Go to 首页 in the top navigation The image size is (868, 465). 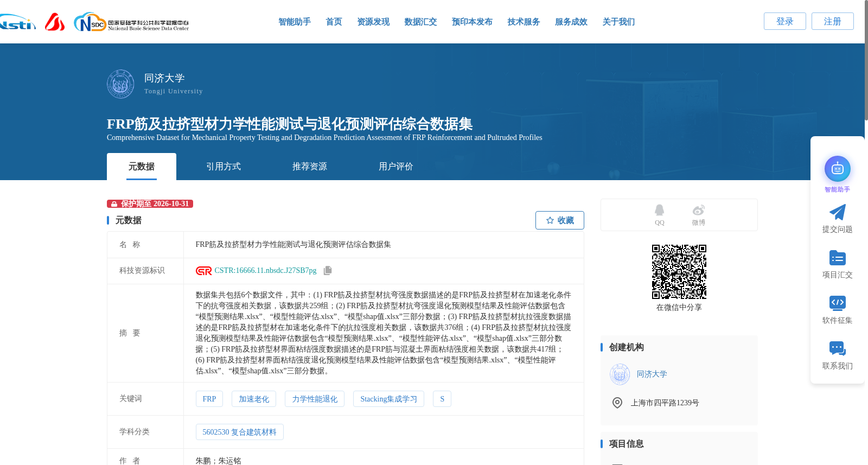point(334,22)
